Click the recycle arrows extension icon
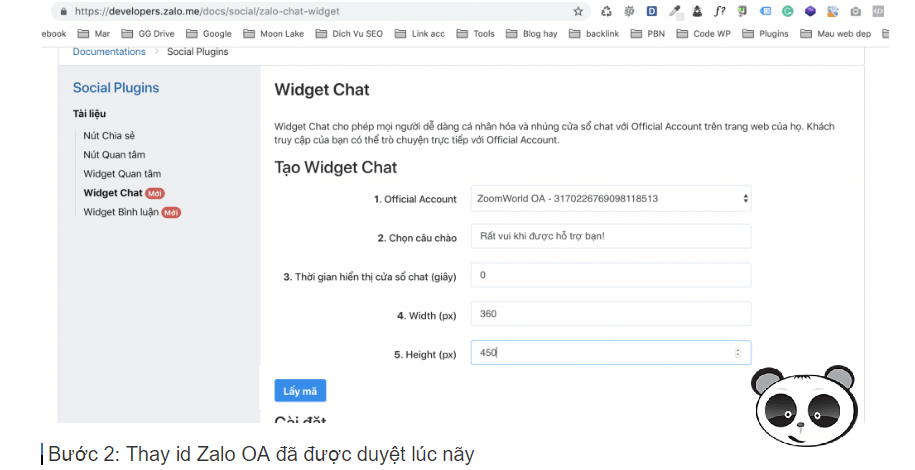 [x=606, y=12]
